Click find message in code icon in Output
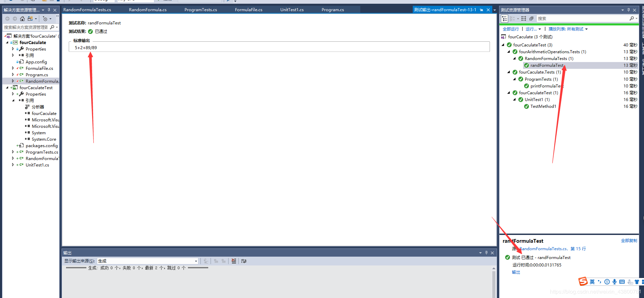This screenshot has width=644, height=298. (x=206, y=261)
